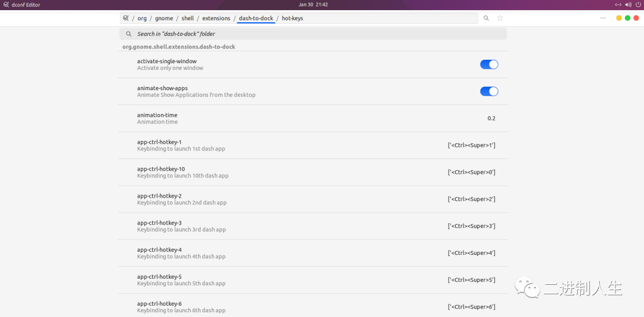Viewport: 644px width, 317px height.
Task: Select the dash-to-dock path segment
Action: [256, 19]
